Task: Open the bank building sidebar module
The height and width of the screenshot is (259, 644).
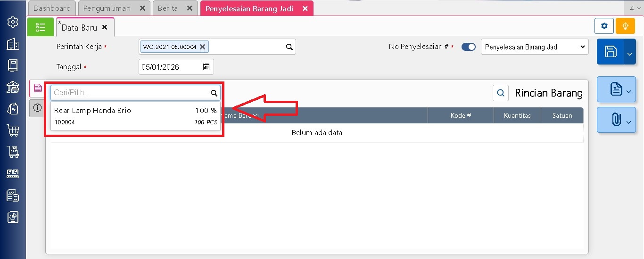Action: (13, 87)
